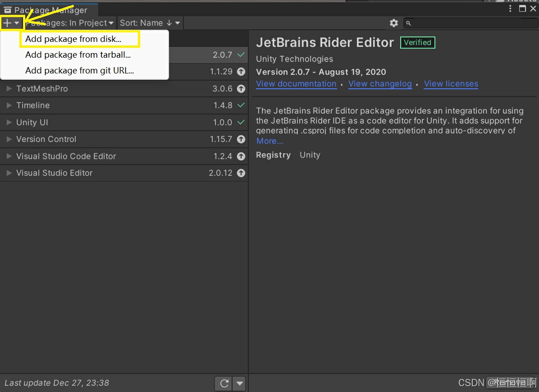Open the add package plus menu

coord(11,23)
